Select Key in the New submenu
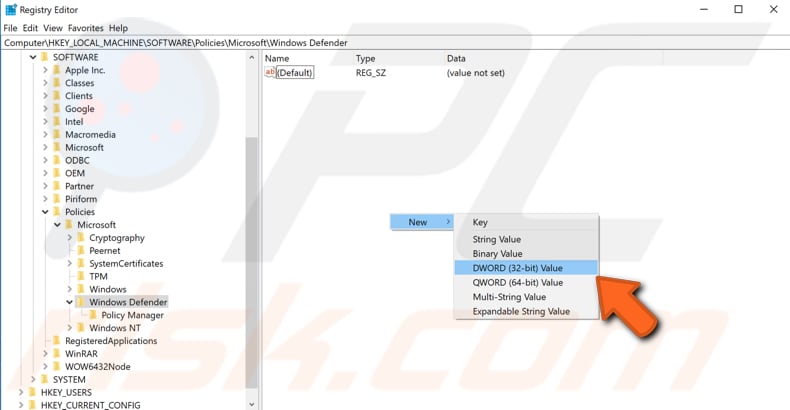The image size is (790, 410). [526, 222]
